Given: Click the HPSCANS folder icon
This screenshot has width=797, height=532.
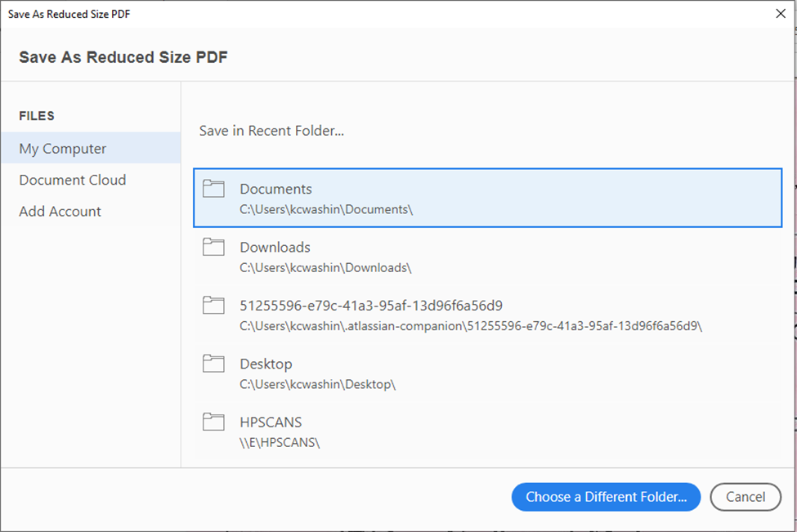Looking at the screenshot, I should coord(213,422).
